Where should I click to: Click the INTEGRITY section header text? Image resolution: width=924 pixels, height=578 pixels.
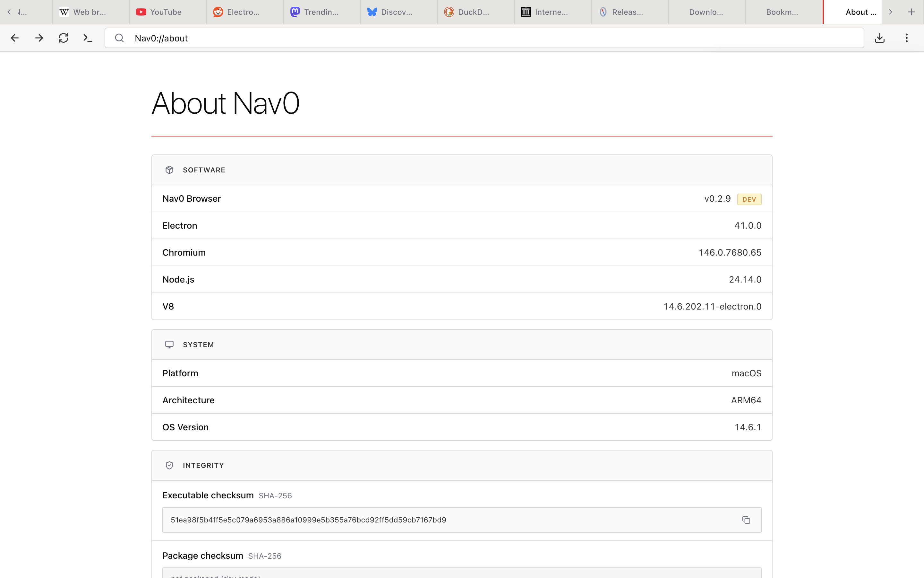[203, 465]
